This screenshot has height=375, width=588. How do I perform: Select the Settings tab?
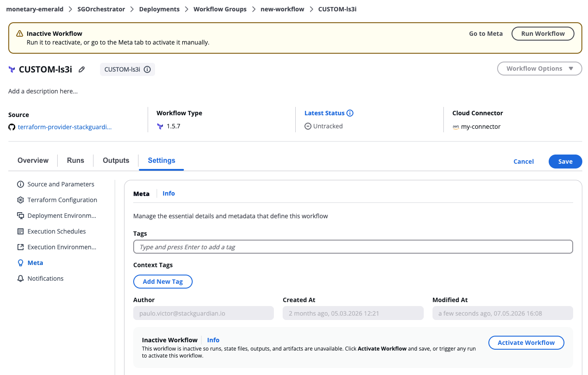162,161
